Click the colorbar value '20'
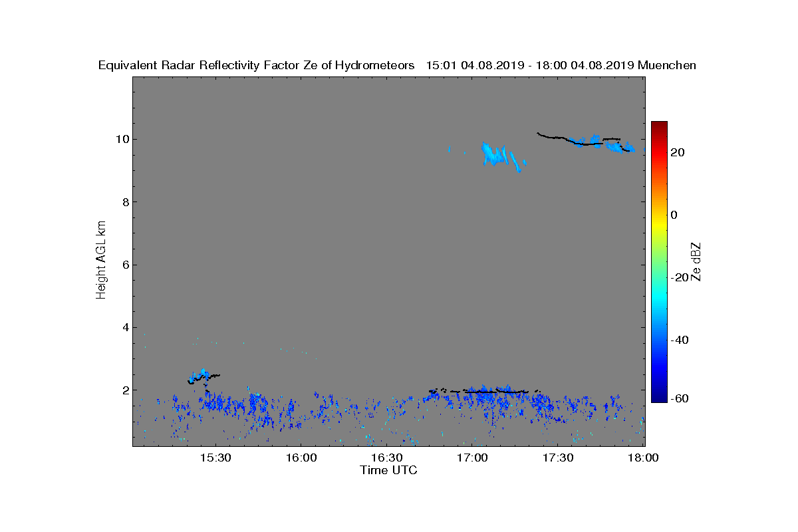 678,152
